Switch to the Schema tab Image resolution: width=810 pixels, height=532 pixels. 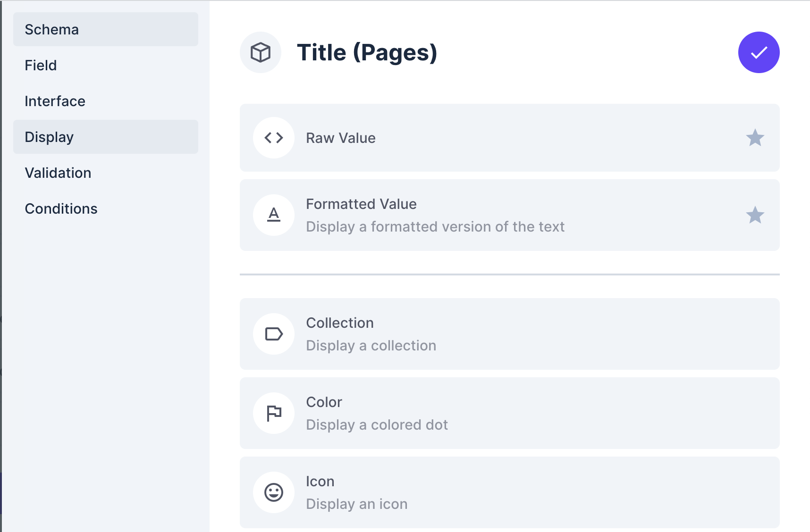point(51,29)
